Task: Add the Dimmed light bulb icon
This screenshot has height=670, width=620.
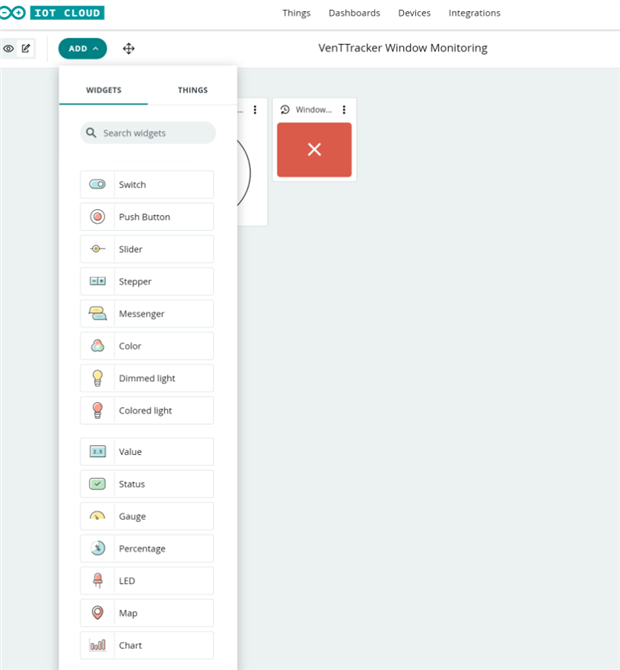Action: pyautogui.click(x=97, y=378)
